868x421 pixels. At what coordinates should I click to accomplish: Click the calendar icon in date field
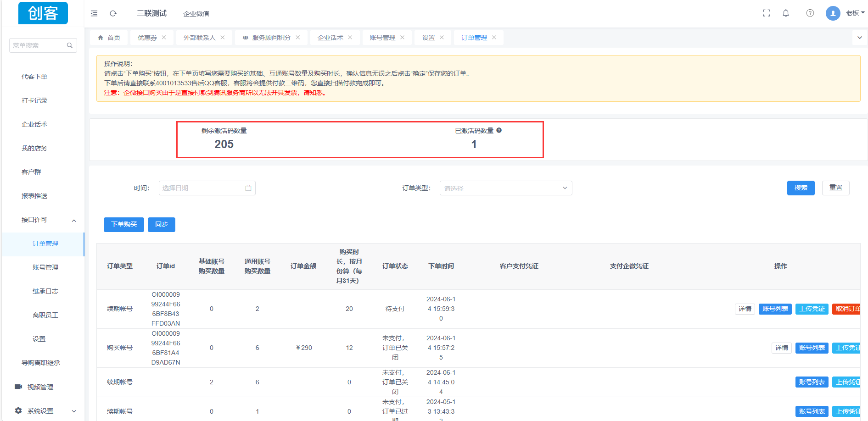coord(248,188)
